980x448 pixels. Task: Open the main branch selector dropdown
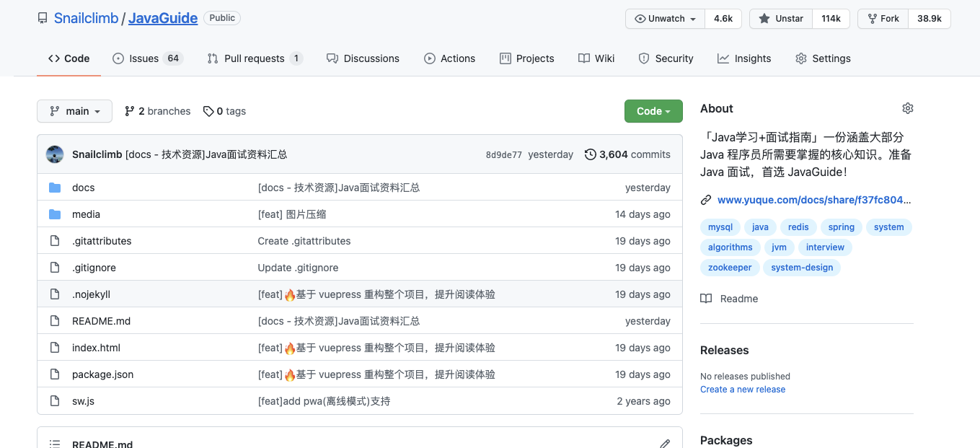tap(74, 111)
